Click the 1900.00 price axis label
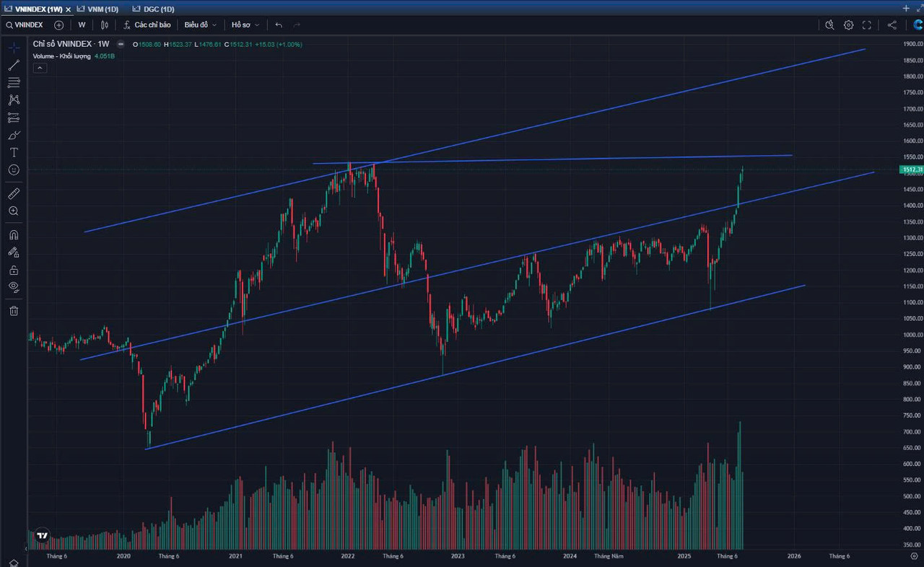The width and height of the screenshot is (924, 567). [x=913, y=44]
